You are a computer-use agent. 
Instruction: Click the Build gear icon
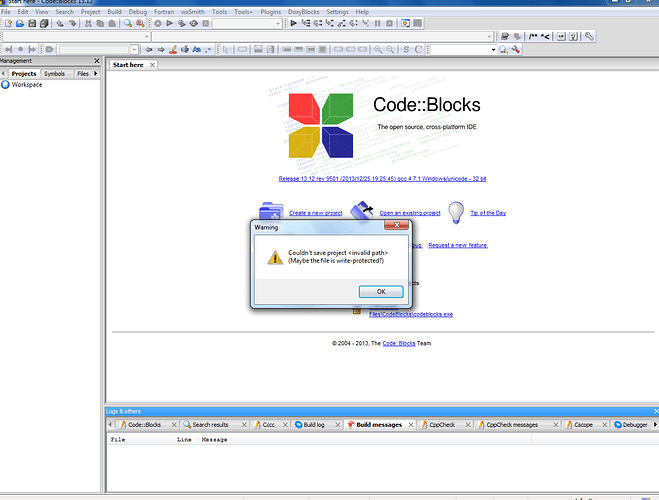click(x=158, y=24)
